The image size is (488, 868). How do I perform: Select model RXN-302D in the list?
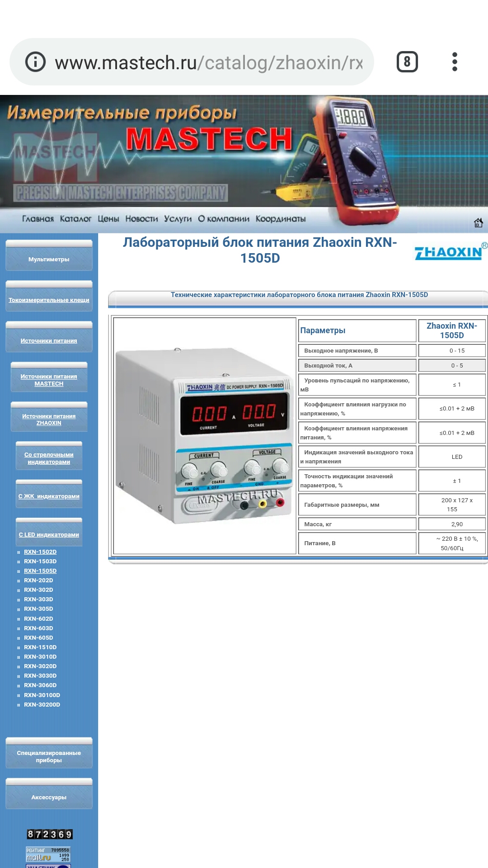38,590
